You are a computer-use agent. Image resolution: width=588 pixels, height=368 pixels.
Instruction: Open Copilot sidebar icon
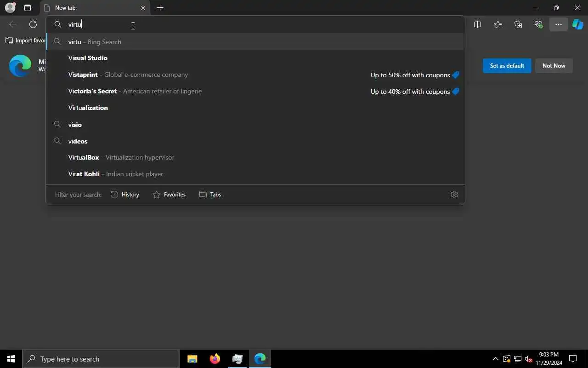click(578, 24)
